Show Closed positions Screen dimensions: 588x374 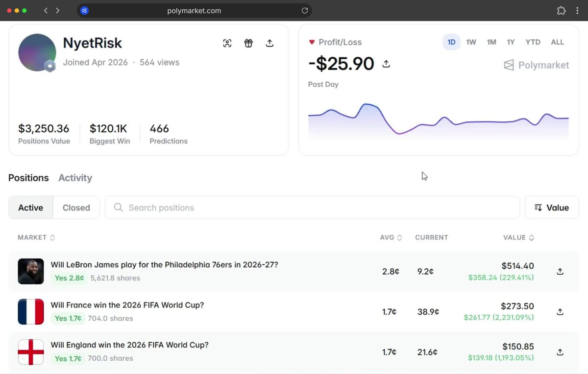76,208
